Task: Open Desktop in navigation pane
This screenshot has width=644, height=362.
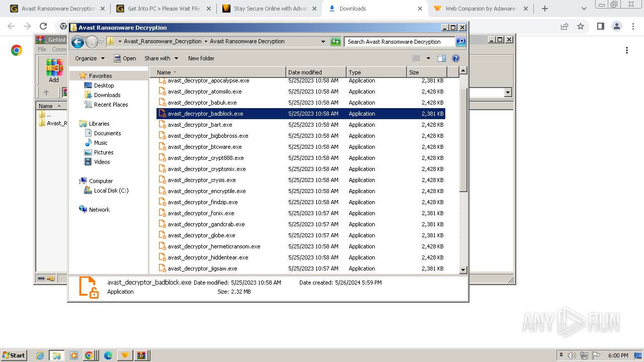Action: pos(104,85)
